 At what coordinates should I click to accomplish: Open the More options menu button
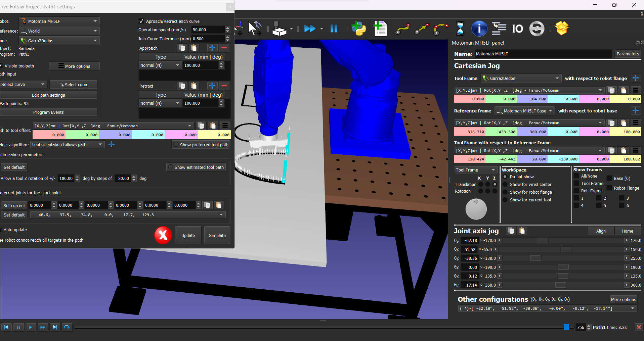tap(74, 66)
